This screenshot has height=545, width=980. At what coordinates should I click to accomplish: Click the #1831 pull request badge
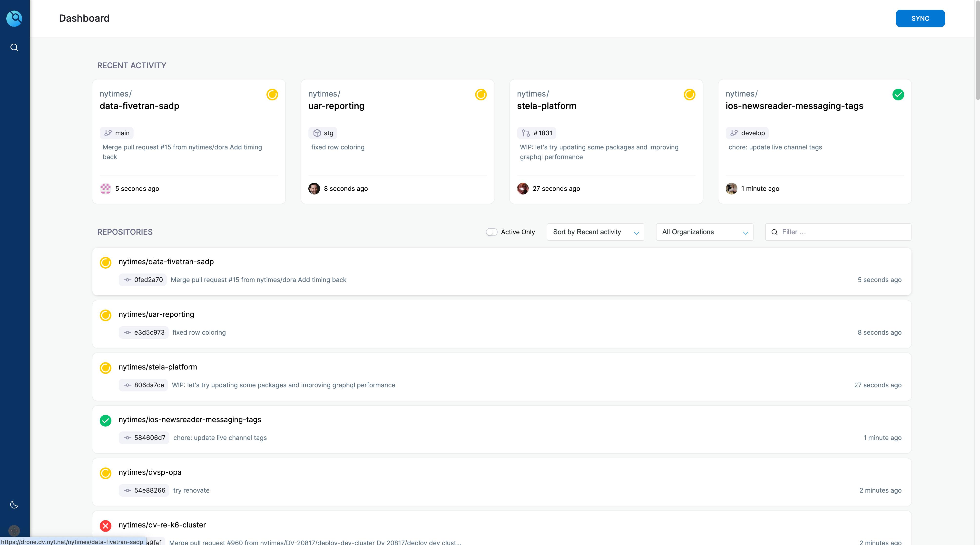537,133
